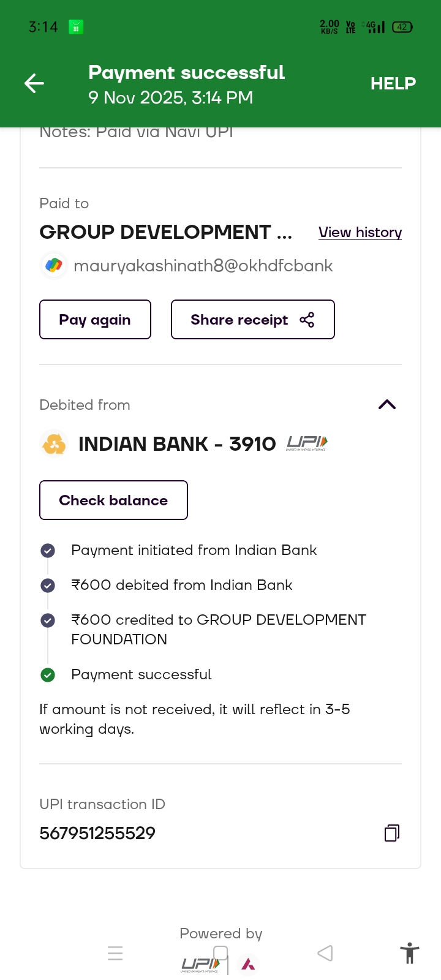
Task: Tap the Share receipt button
Action: (252, 320)
